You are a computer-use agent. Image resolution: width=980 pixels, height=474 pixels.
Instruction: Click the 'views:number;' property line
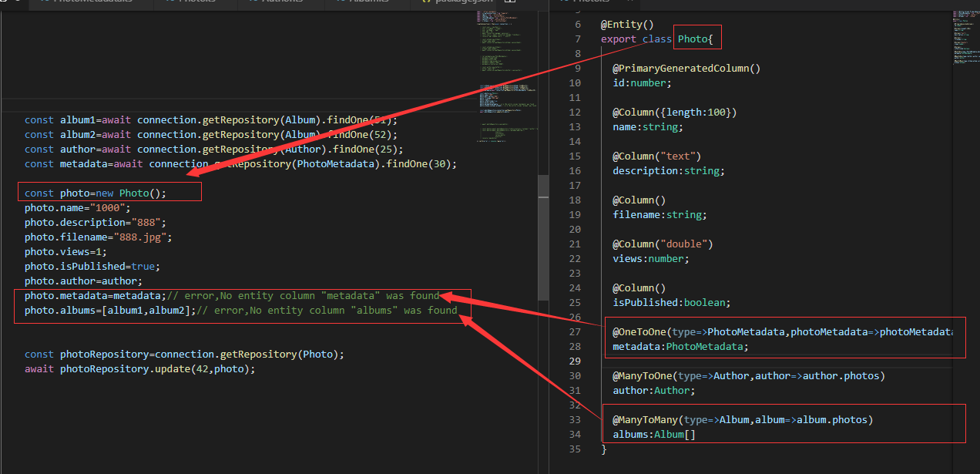651,258
